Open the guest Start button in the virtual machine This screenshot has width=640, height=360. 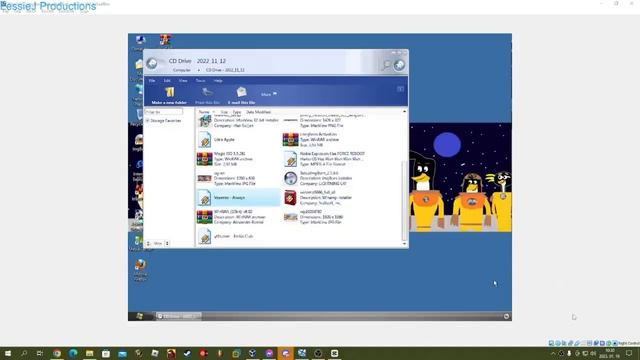coord(140,316)
